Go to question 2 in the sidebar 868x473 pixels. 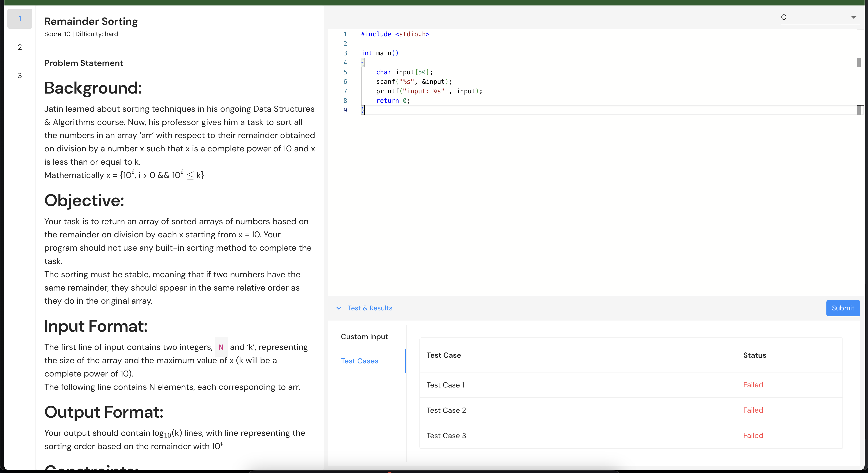click(20, 47)
